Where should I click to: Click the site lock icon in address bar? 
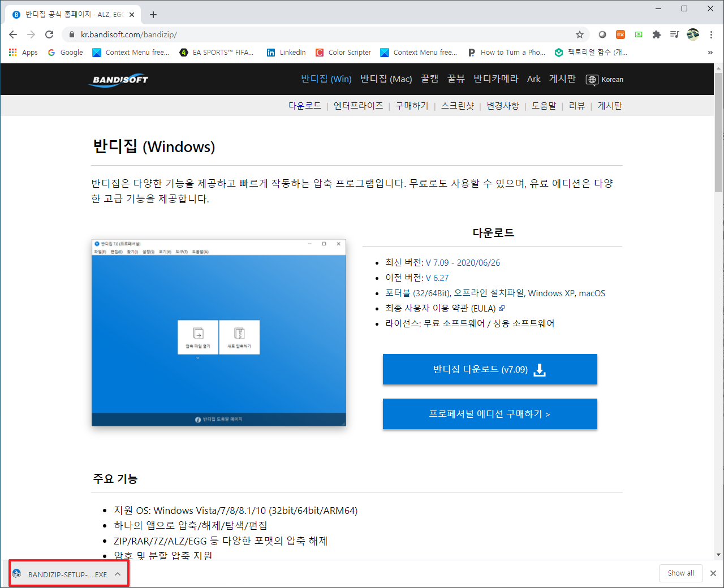71,34
